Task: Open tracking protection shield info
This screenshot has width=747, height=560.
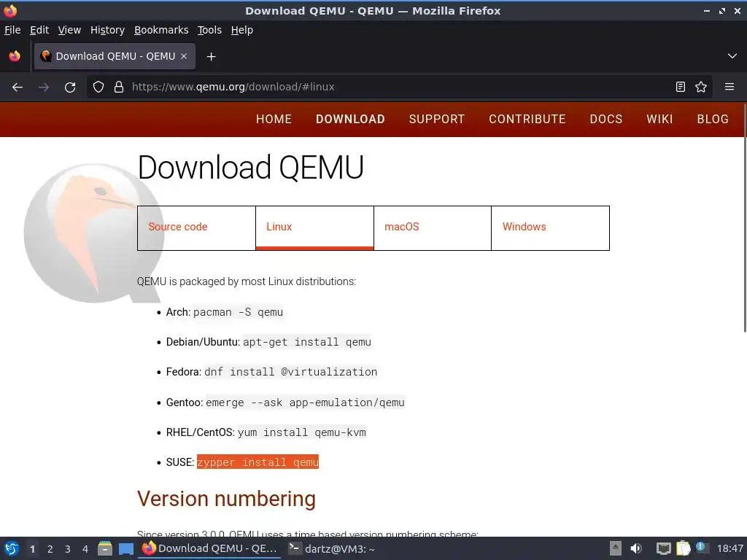Action: [x=98, y=87]
